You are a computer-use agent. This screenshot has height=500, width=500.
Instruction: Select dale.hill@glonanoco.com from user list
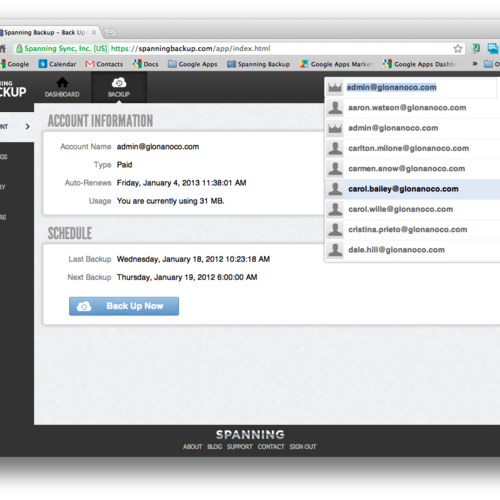(413, 250)
